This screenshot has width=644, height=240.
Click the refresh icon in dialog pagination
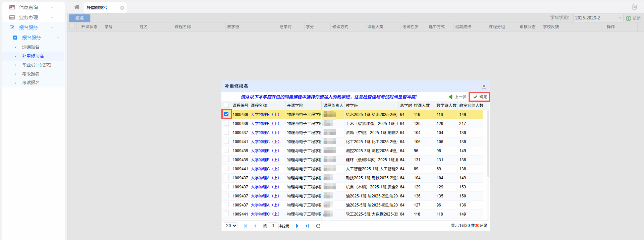pos(318,226)
